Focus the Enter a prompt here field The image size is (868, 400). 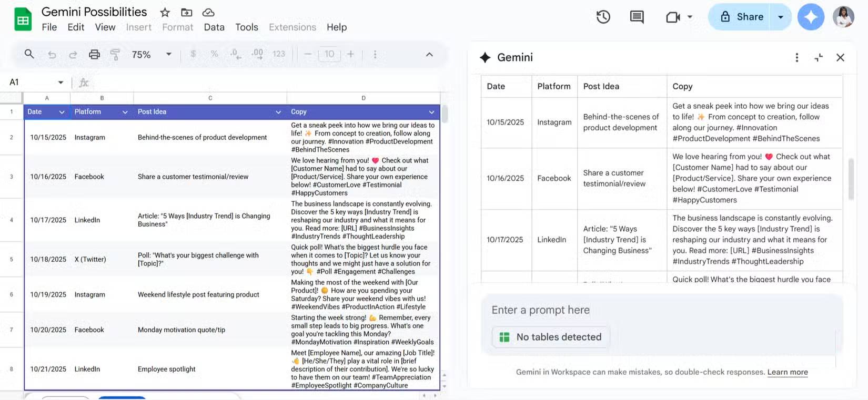pos(662,310)
